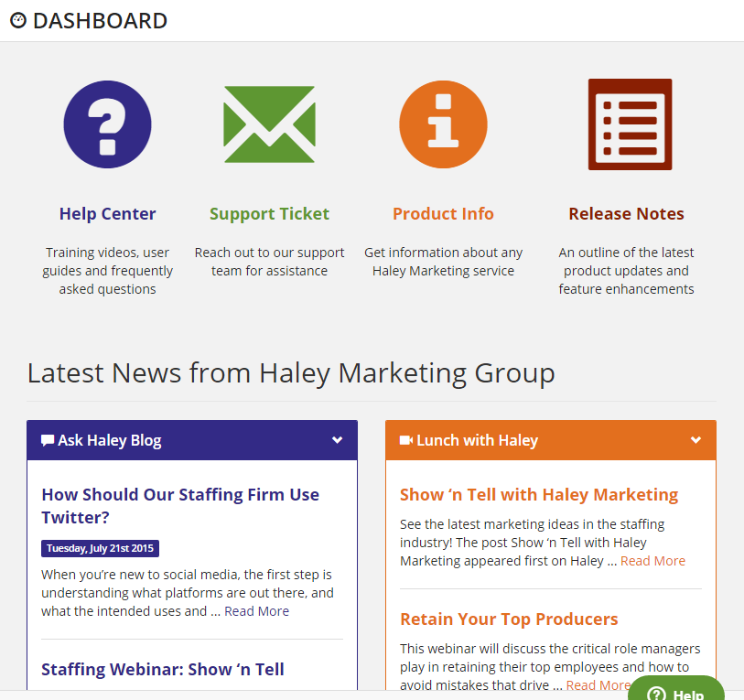Collapse the Lunch with Haley panel chevron
The width and height of the screenshot is (744, 700).
click(x=695, y=440)
